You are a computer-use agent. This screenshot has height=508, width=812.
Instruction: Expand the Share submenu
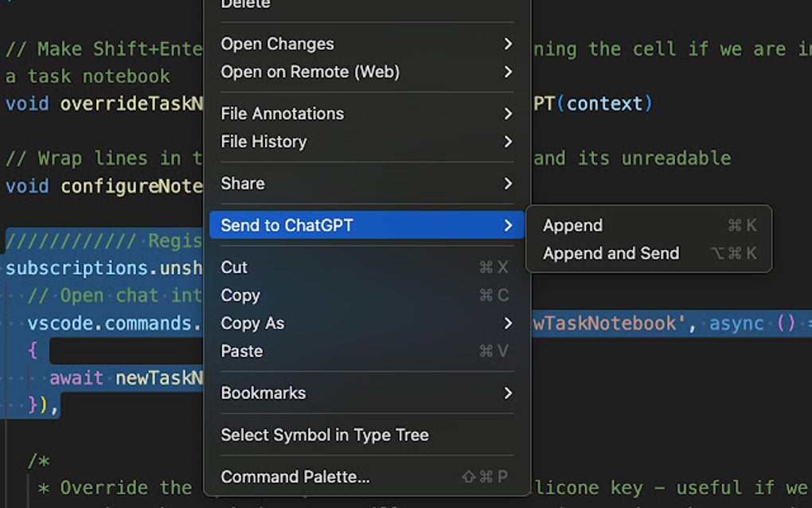pyautogui.click(x=242, y=183)
